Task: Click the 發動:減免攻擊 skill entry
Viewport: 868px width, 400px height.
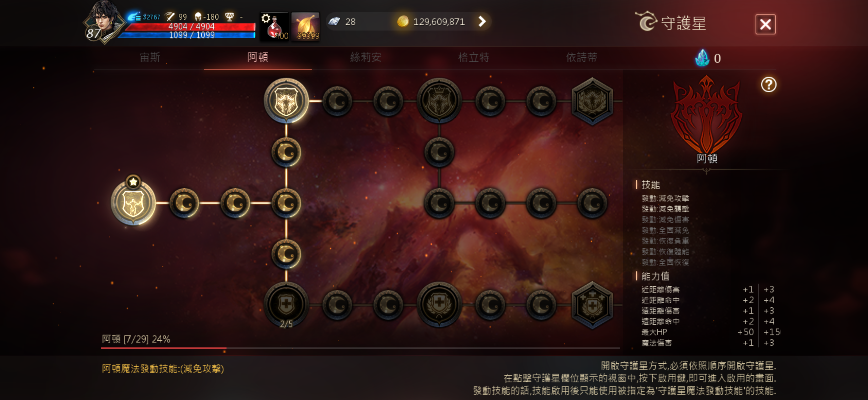Action: (665, 198)
